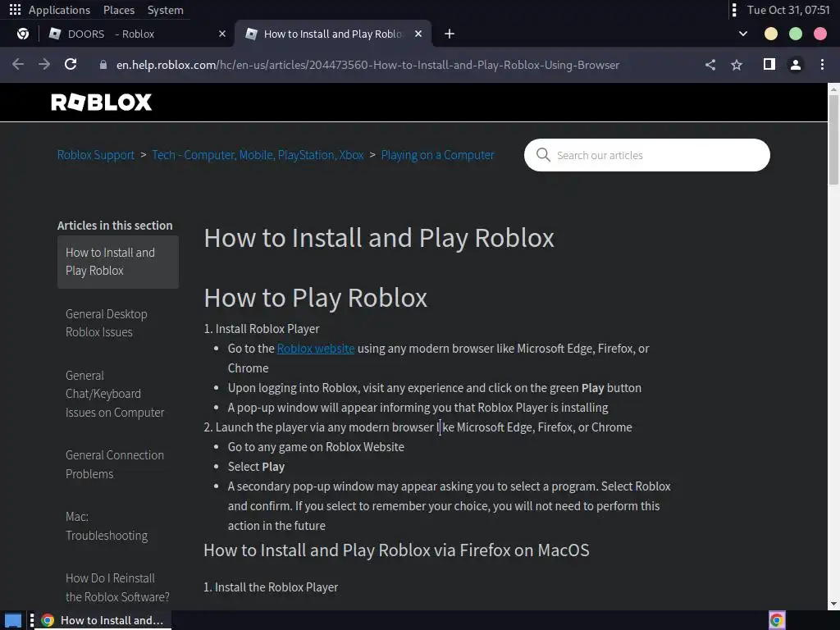
Task: Click the Chromium icon in the tab strip
Action: point(22,34)
